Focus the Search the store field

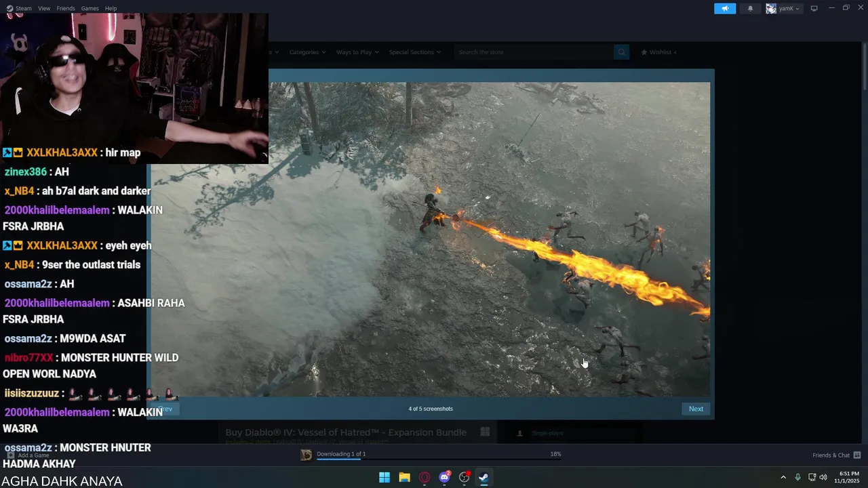click(x=534, y=52)
